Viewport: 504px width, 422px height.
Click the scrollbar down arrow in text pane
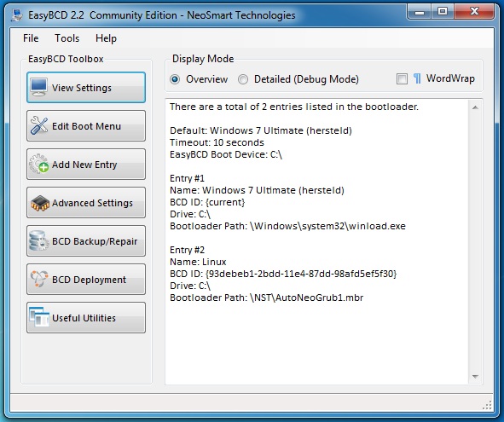point(475,376)
